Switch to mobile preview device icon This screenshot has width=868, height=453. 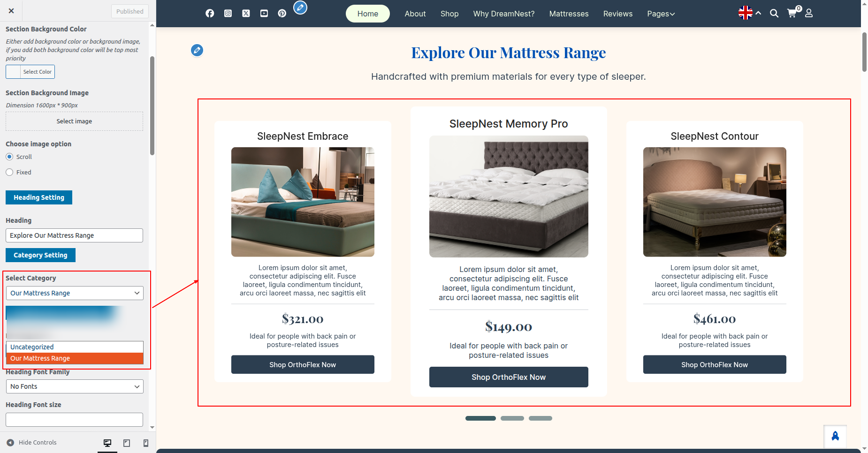pos(146,443)
